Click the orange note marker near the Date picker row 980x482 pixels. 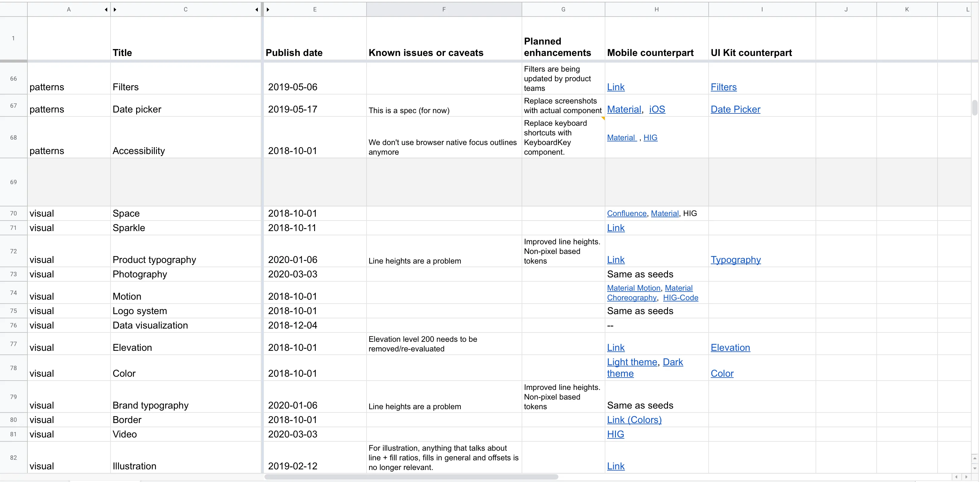click(603, 119)
